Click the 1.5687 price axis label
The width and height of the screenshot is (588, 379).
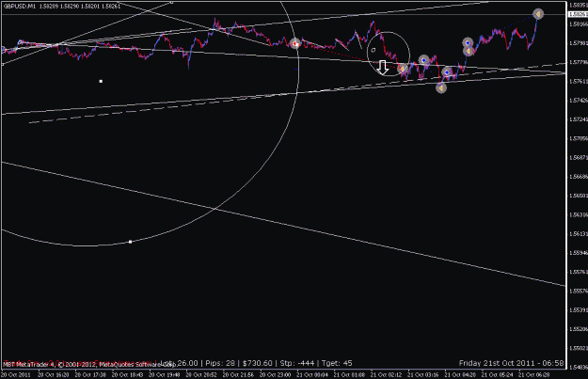(x=579, y=157)
